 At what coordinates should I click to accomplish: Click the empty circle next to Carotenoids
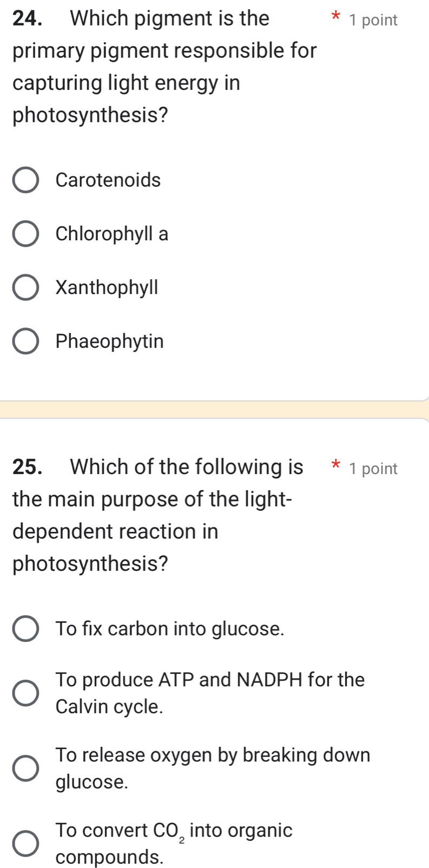click(25, 180)
